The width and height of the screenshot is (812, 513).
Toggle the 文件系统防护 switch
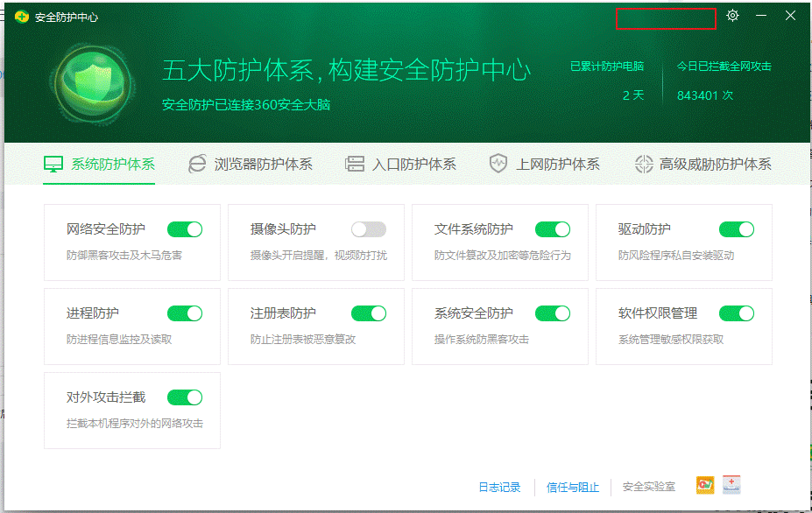[x=553, y=229]
